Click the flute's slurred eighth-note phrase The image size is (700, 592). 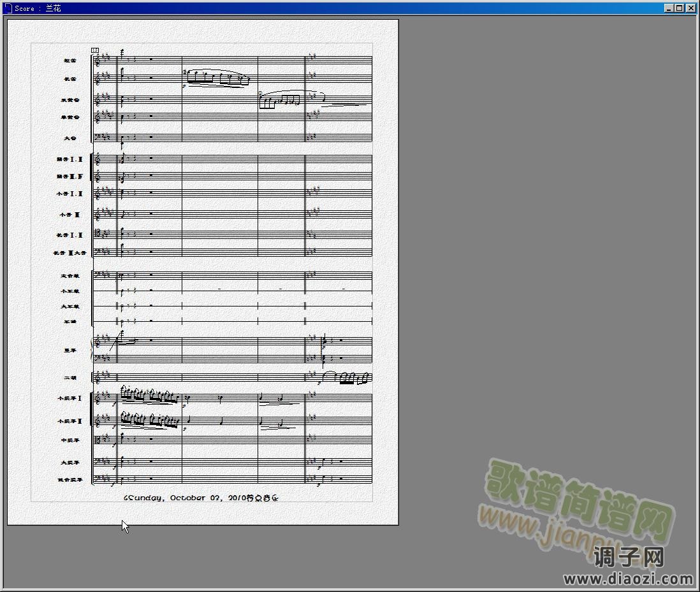[x=217, y=78]
